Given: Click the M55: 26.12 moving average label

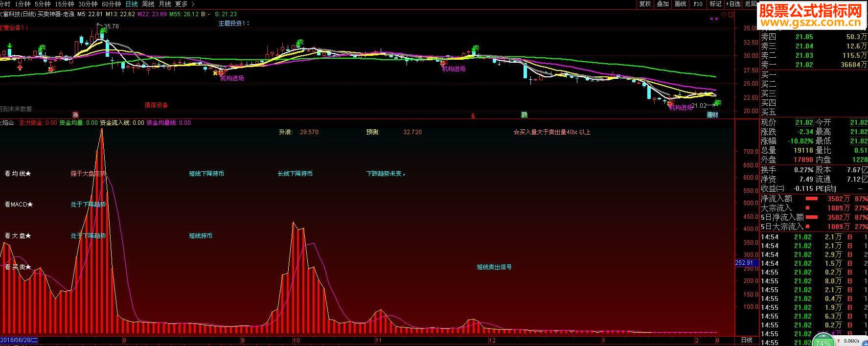Looking at the screenshot, I should [183, 14].
